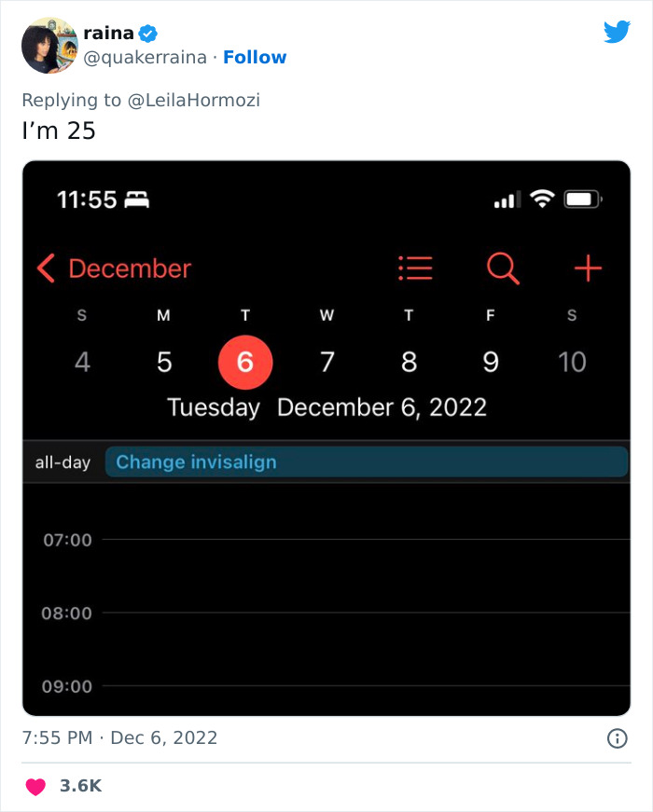Screen dimensions: 653x812
Task: Unlike the tweet via the heart icon
Action: point(34,785)
